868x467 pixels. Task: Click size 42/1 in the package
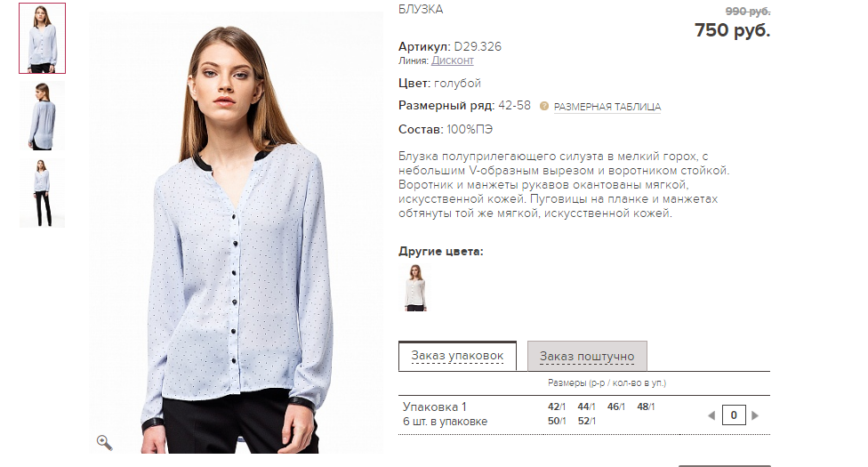pos(557,407)
